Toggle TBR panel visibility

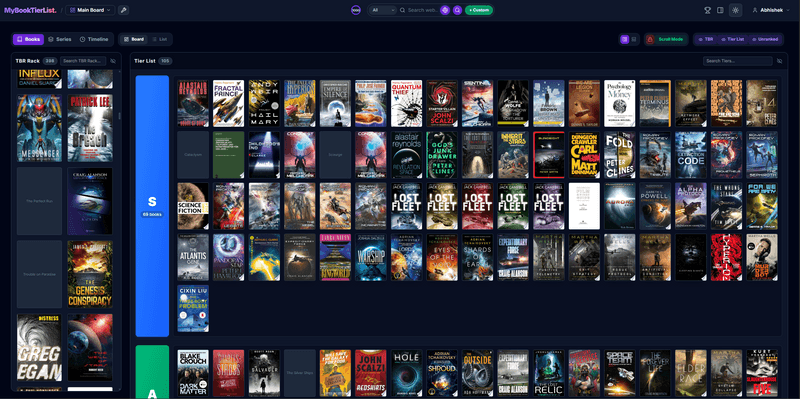pos(706,39)
